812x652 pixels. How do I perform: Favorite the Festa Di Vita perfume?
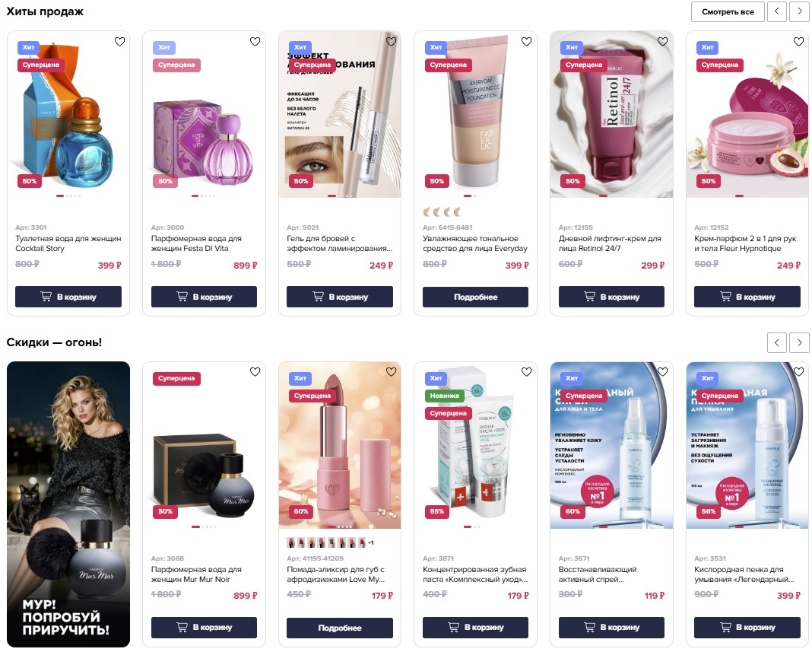click(255, 41)
